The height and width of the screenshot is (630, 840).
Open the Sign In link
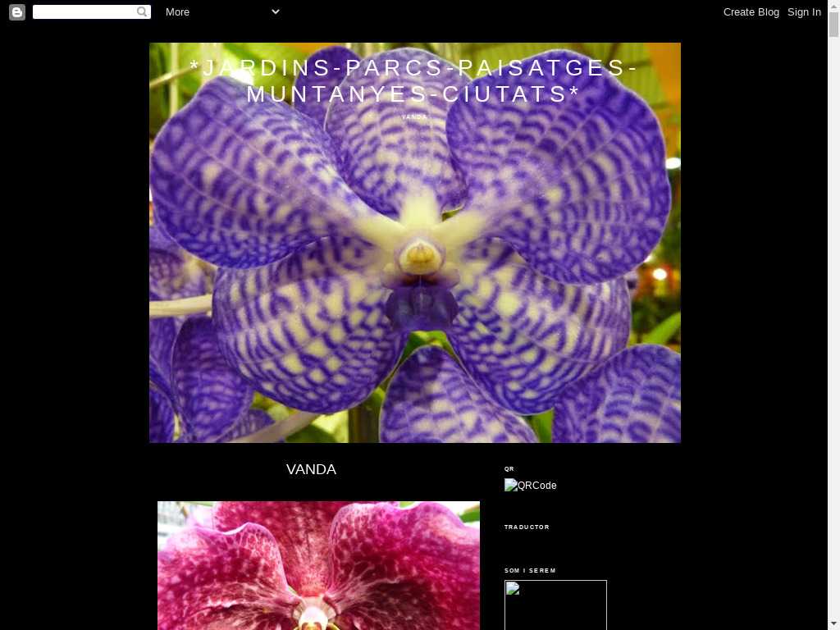804,12
